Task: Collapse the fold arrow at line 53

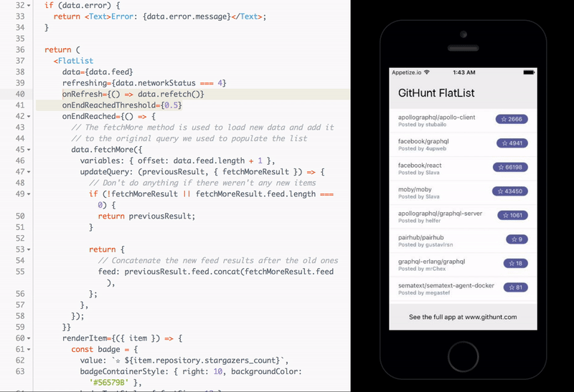Action: pos(29,250)
